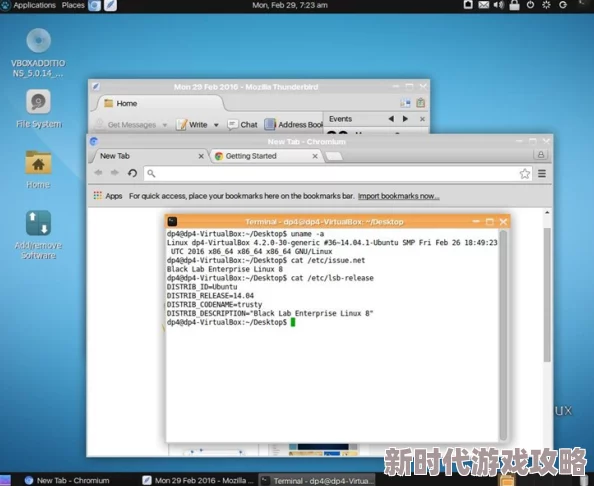Open the power button indicator
This screenshot has height=486, width=594.
[x=530, y=5]
